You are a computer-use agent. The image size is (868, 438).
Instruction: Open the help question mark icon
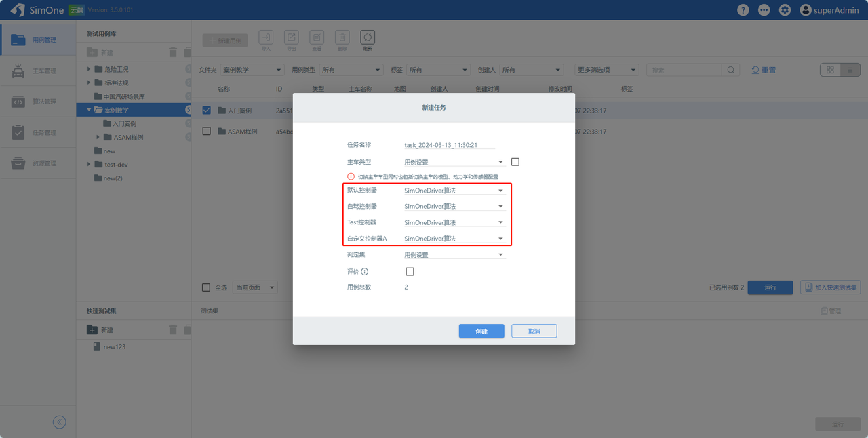tap(743, 10)
